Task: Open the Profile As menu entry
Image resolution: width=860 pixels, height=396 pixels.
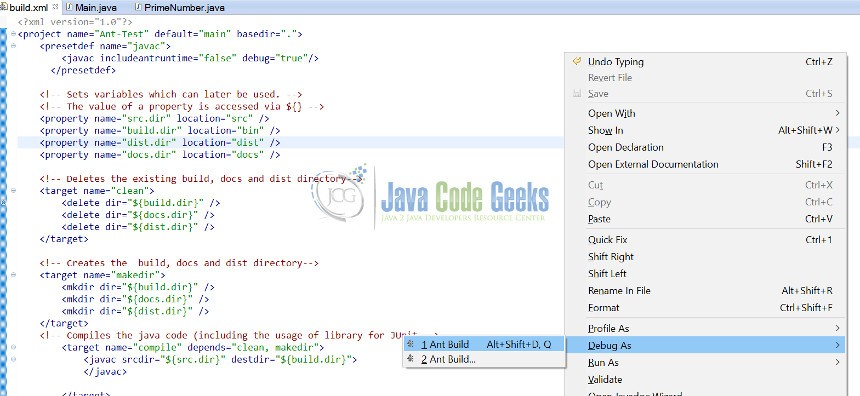Action: [x=705, y=329]
